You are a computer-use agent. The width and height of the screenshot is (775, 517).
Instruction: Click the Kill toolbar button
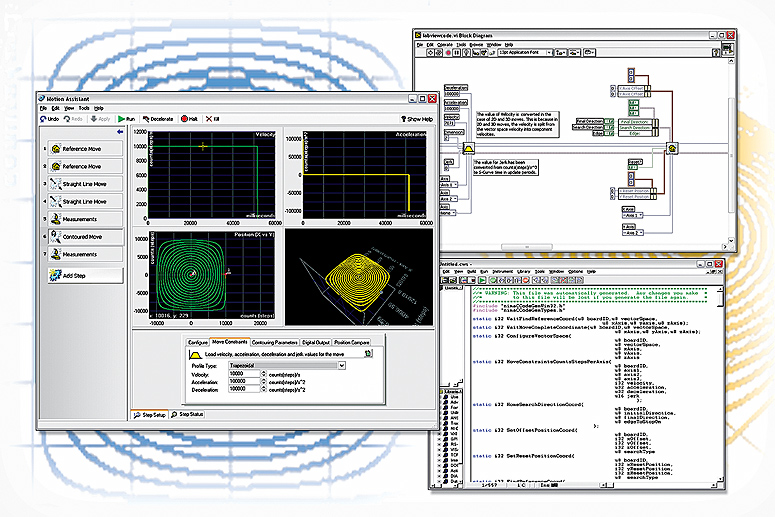212,118
